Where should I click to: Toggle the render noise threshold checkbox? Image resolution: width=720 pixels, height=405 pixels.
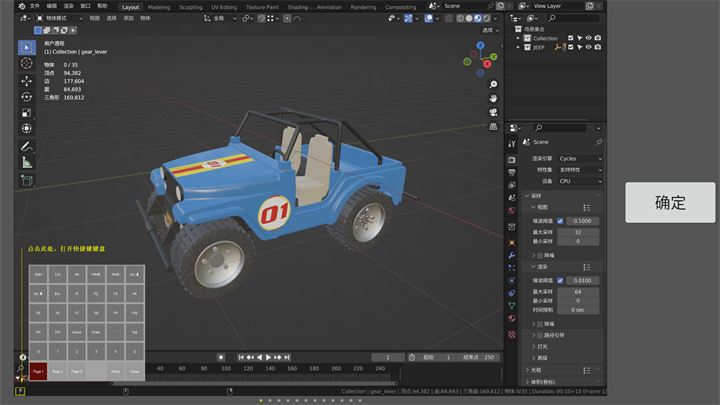coord(560,281)
